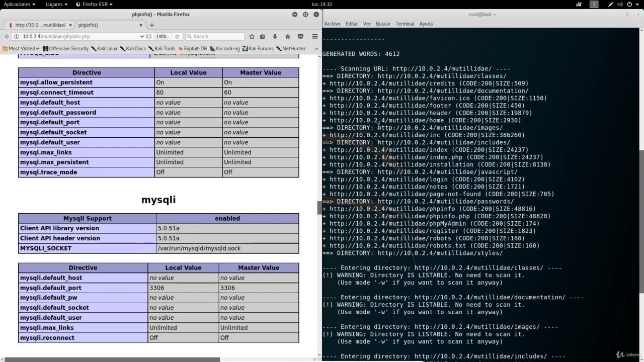Open terminal Editar menu
This screenshot has height=362, width=644.
point(352,24)
